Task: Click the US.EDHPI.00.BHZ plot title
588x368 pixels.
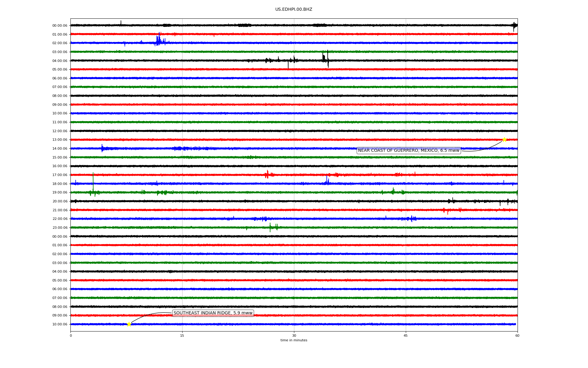Action: coord(294,10)
